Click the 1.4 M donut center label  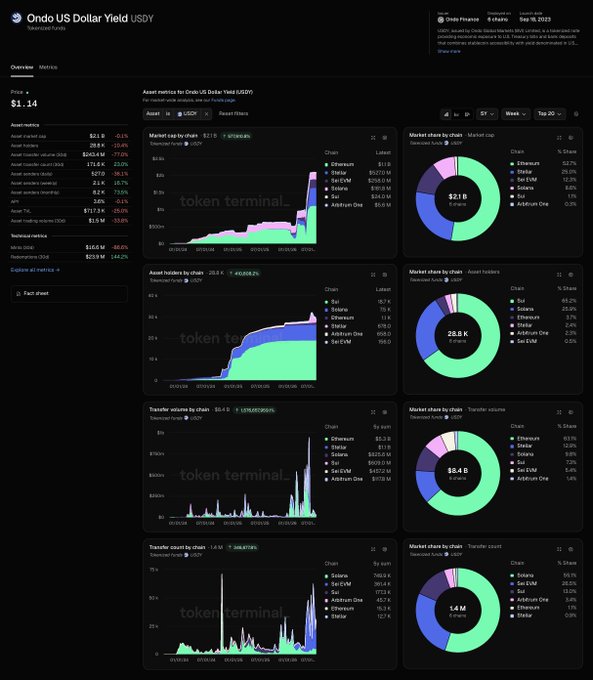[458, 608]
